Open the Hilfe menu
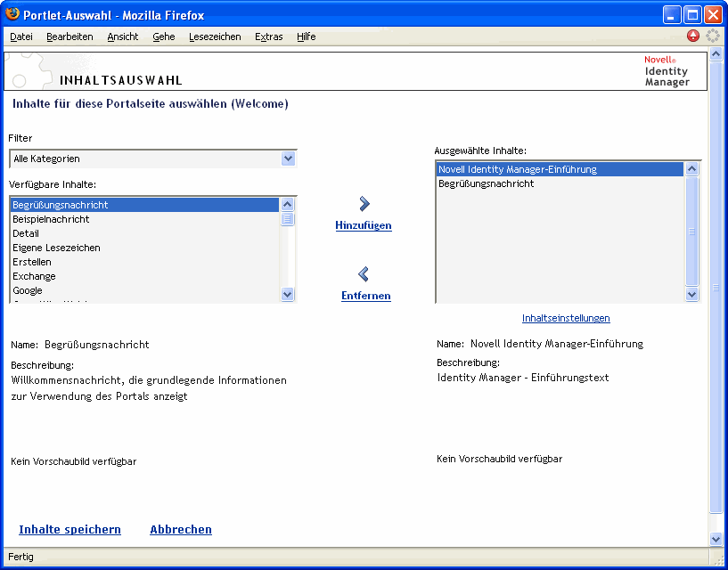Image resolution: width=728 pixels, height=570 pixels. tap(307, 37)
